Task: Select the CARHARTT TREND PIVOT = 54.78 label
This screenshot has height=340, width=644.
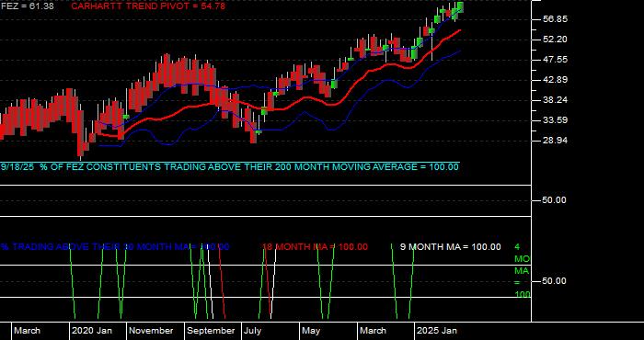Action: pos(148,6)
